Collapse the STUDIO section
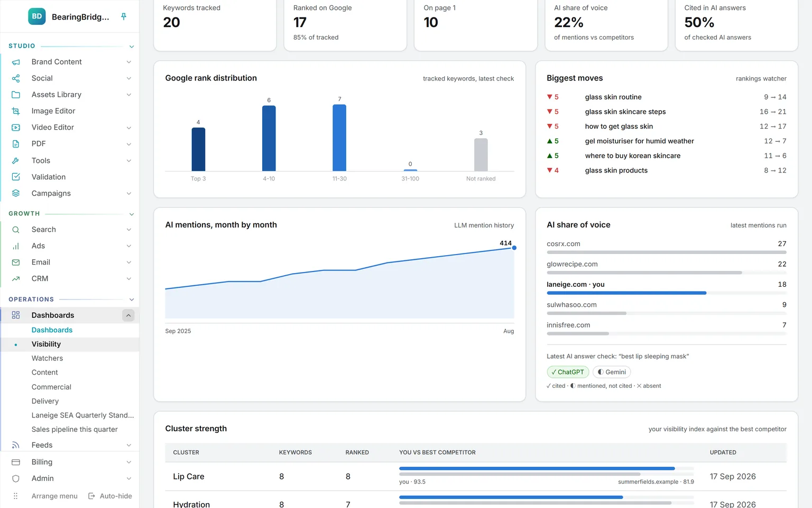The width and height of the screenshot is (812, 508). (x=132, y=47)
